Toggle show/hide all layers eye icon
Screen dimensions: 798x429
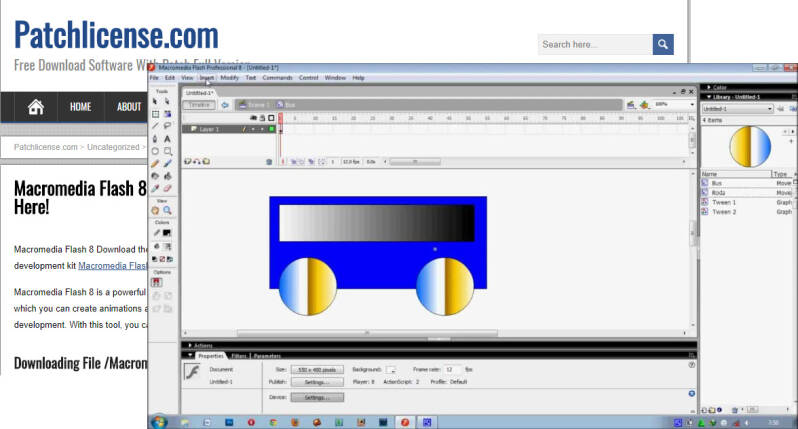[x=253, y=118]
